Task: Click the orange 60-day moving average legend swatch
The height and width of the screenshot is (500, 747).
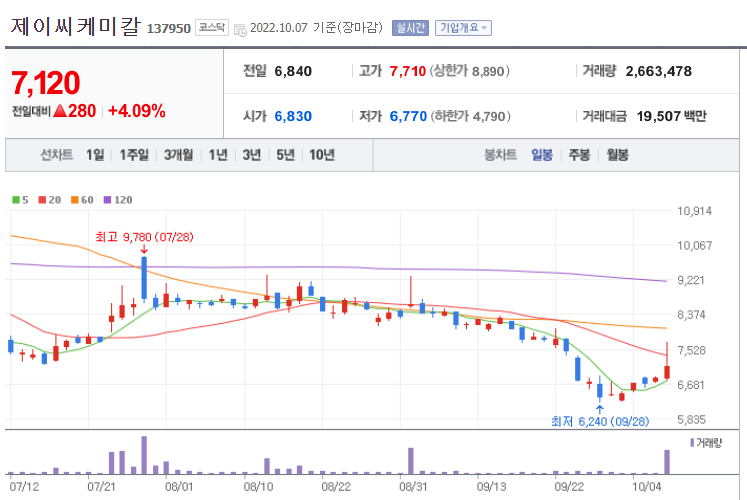Action: tap(75, 200)
